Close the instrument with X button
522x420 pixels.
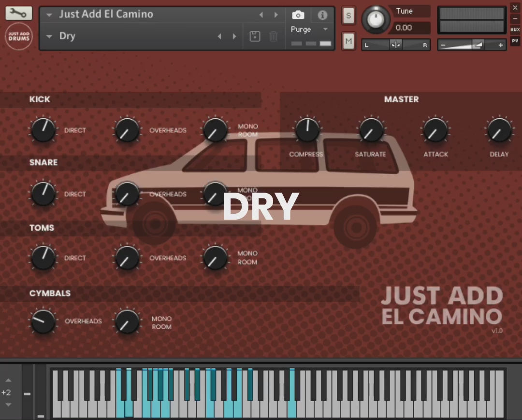[x=515, y=7]
